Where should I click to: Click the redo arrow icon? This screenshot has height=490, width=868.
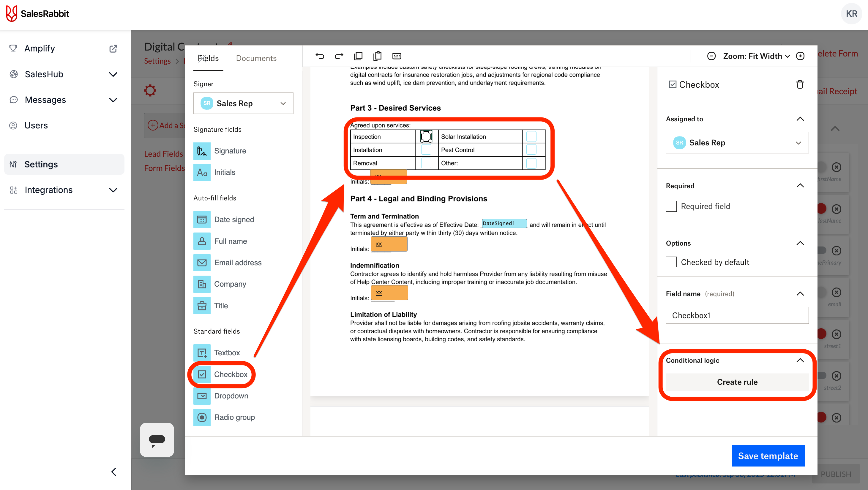339,56
